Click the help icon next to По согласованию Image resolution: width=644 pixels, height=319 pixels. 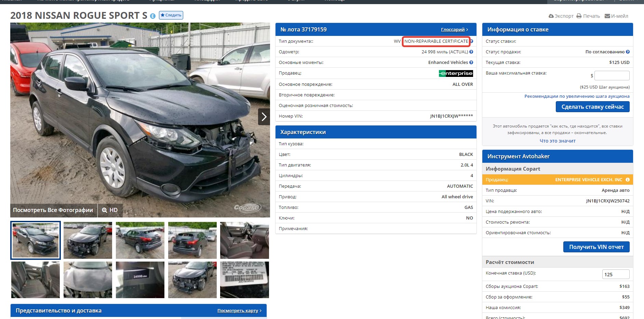pos(628,52)
